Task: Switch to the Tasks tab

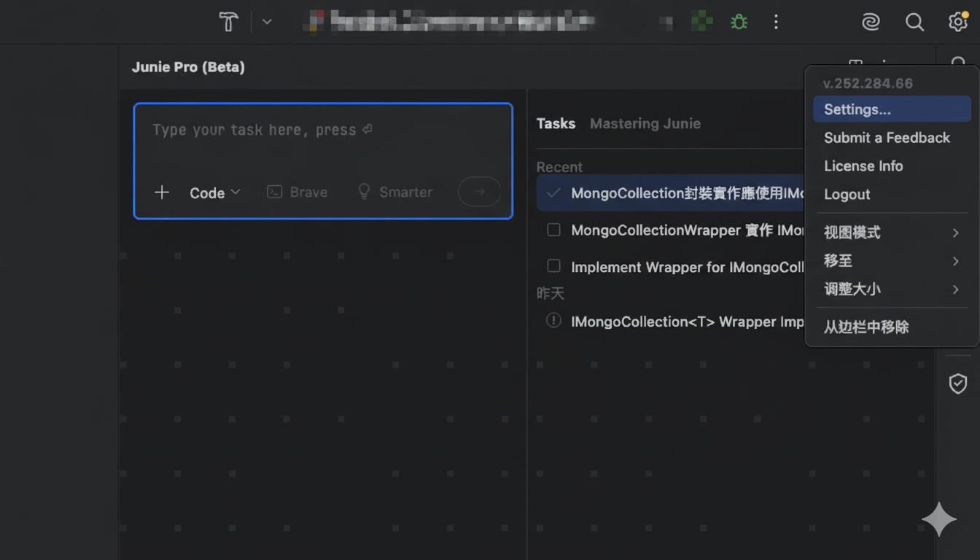Action: (556, 124)
